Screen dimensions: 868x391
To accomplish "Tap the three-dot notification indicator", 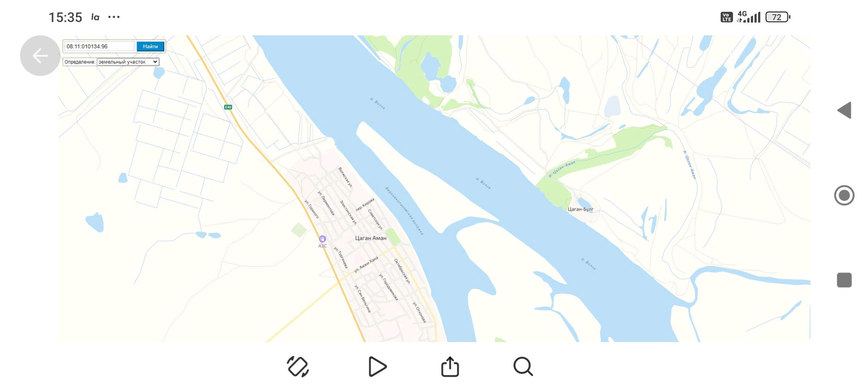I will [114, 17].
